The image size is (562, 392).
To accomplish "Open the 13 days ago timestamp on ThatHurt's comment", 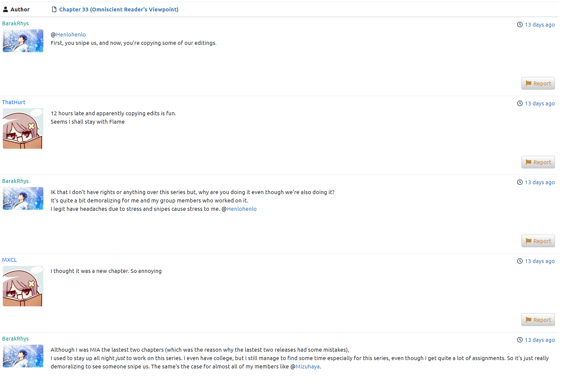I will tap(539, 103).
